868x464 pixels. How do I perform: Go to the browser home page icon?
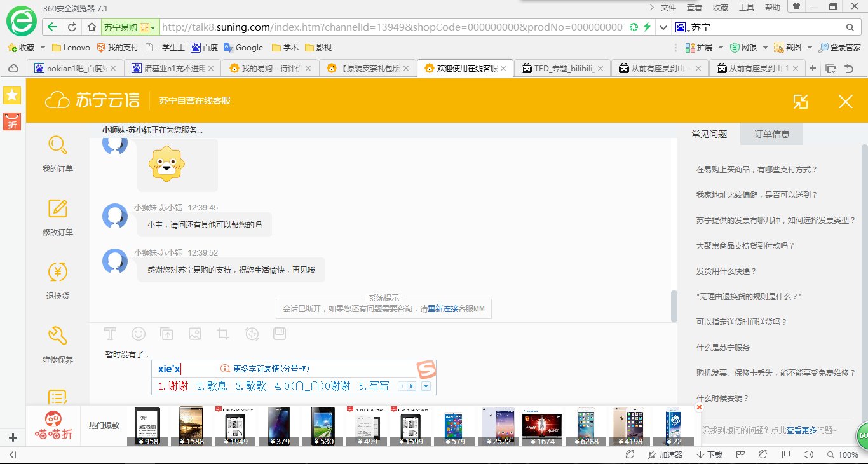coord(91,27)
